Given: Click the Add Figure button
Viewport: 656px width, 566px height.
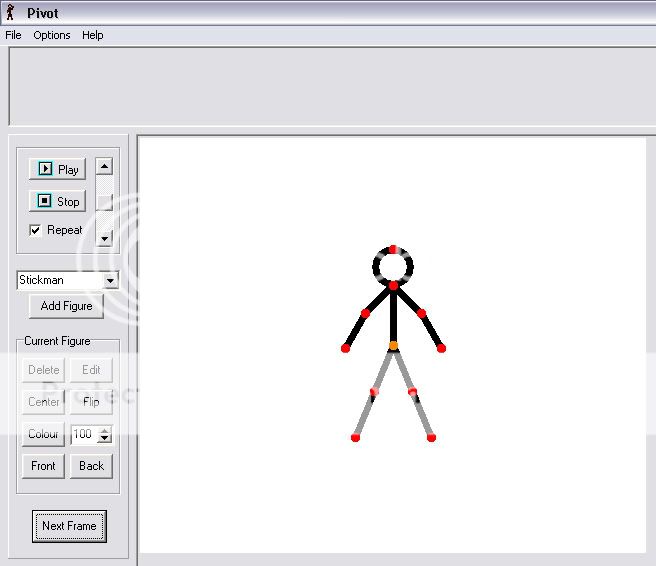Looking at the screenshot, I should coord(66,306).
